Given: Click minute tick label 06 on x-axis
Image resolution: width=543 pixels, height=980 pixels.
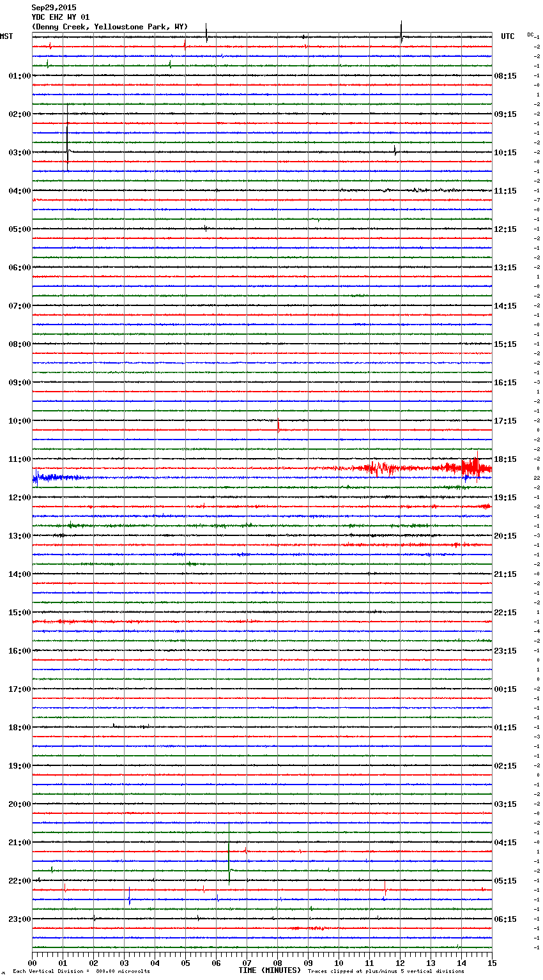Looking at the screenshot, I should coord(217,963).
